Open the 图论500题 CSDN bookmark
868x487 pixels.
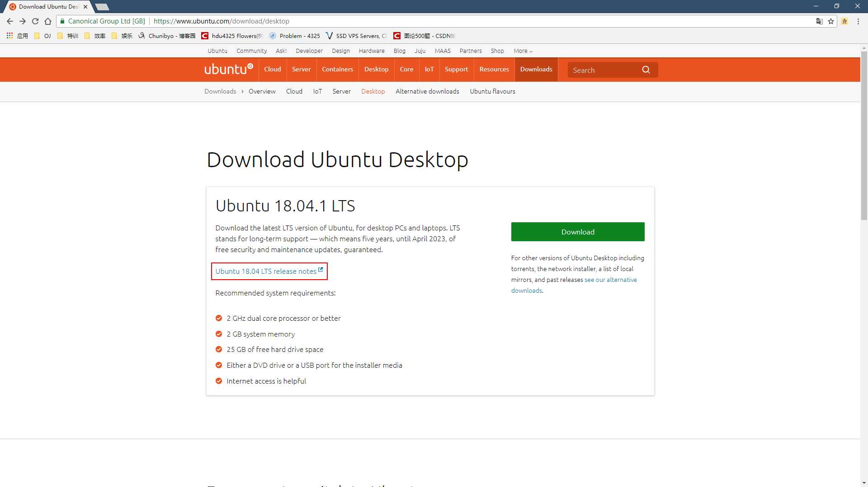(425, 36)
